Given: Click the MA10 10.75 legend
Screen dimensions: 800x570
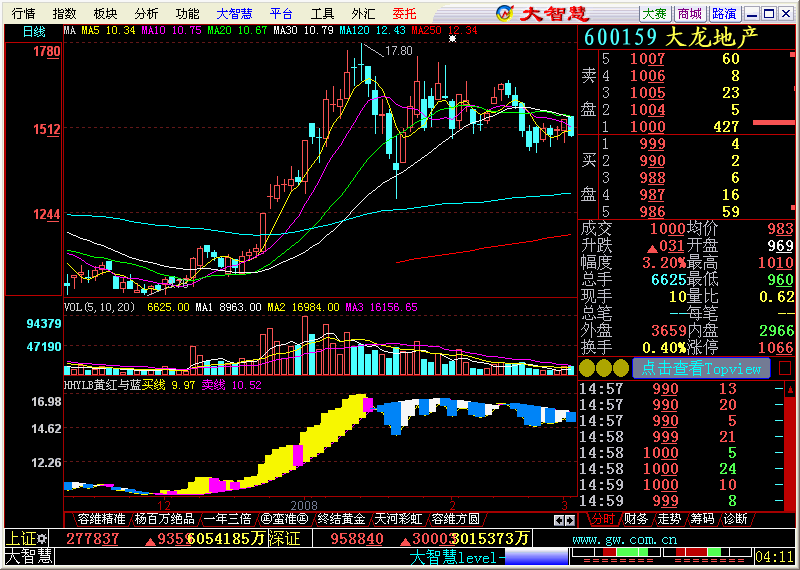Looking at the screenshot, I should click(171, 31).
